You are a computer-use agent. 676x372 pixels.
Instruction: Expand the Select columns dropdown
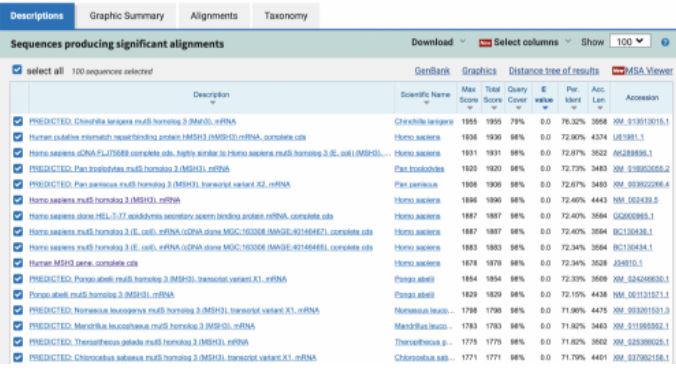point(525,42)
